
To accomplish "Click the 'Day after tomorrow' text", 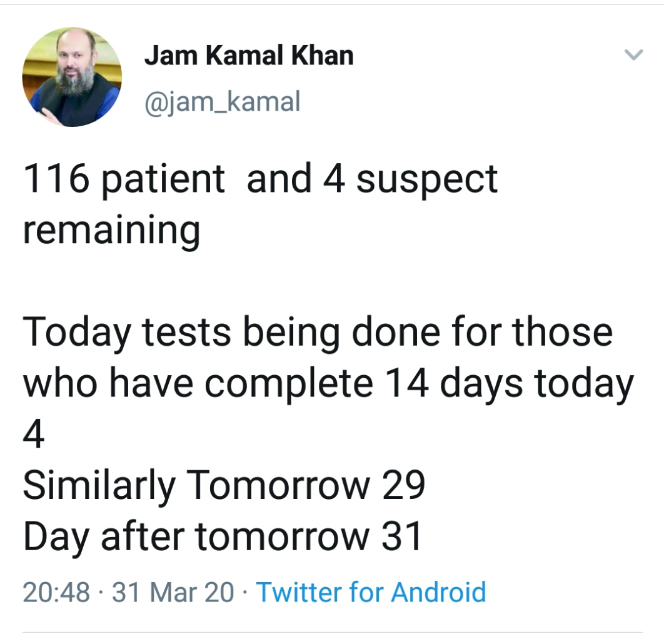I will 196,536.
